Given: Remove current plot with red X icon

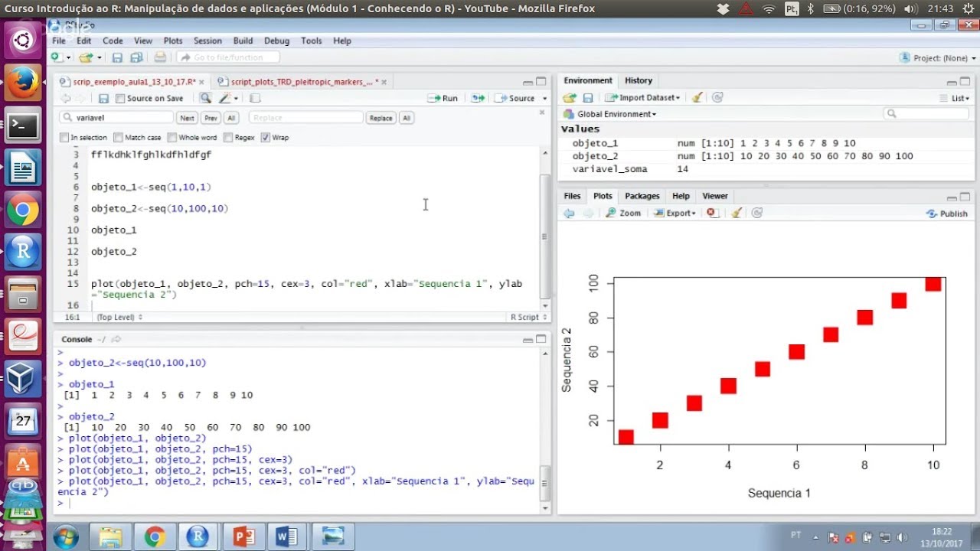Looking at the screenshot, I should (x=711, y=214).
